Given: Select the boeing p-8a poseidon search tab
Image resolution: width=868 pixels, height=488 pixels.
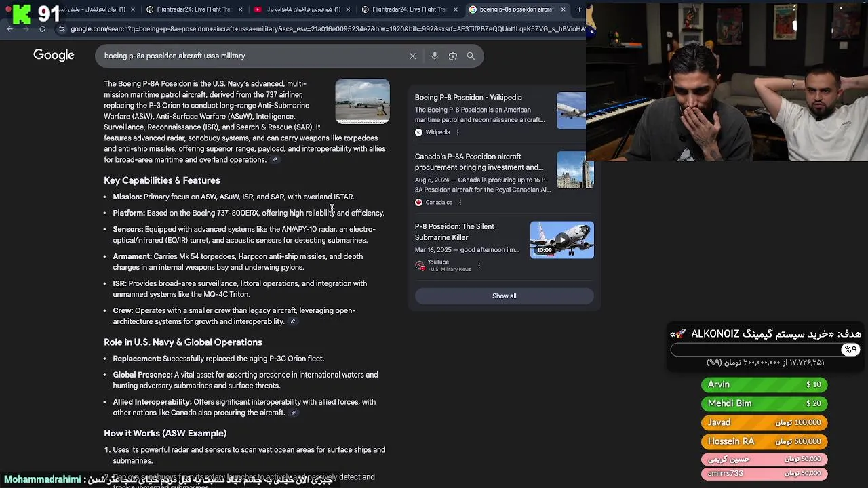Looking at the screenshot, I should [x=517, y=9].
